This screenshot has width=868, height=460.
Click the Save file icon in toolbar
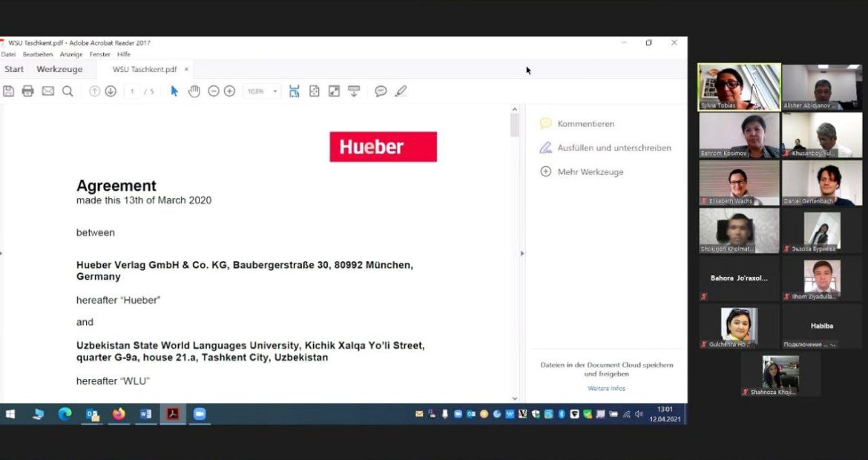click(9, 91)
